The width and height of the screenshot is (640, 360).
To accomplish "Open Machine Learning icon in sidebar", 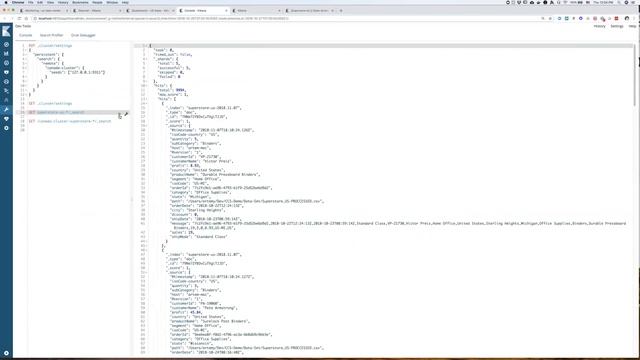I will 6,82.
